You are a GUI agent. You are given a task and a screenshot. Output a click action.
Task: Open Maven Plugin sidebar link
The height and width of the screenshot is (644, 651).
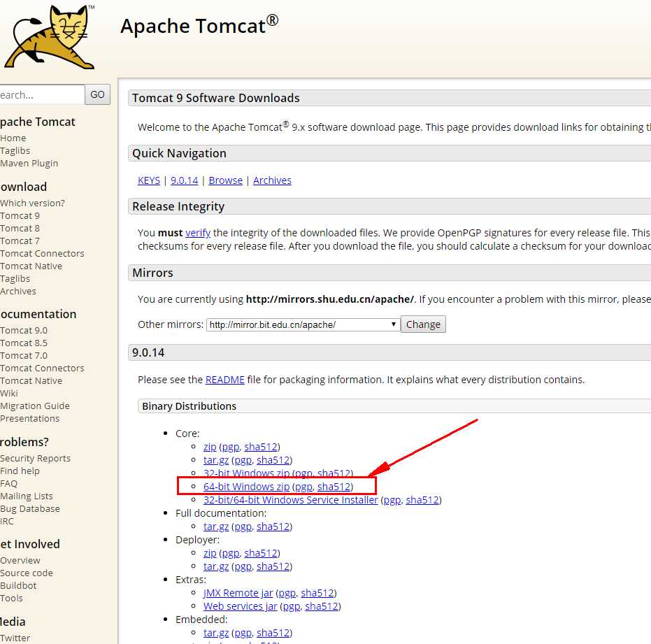pos(29,164)
